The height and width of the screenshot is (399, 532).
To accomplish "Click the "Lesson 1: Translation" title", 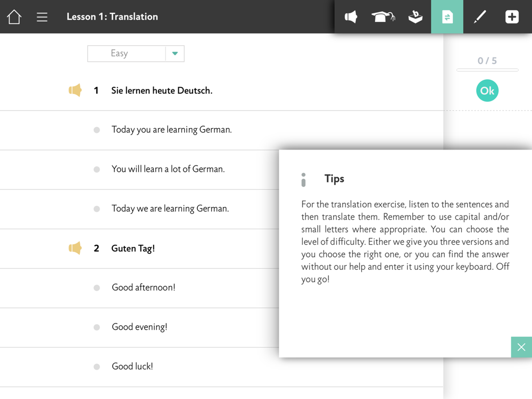I will pyautogui.click(x=112, y=16).
